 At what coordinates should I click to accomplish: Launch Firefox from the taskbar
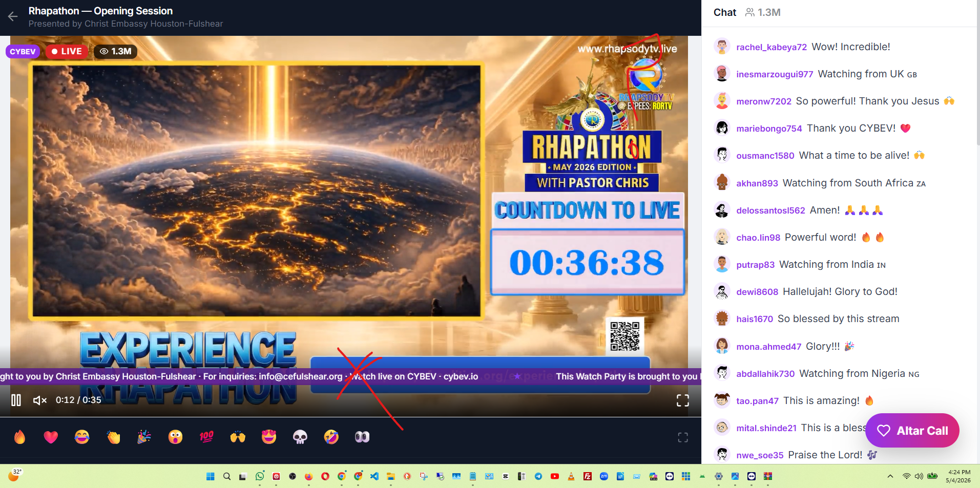click(x=308, y=476)
